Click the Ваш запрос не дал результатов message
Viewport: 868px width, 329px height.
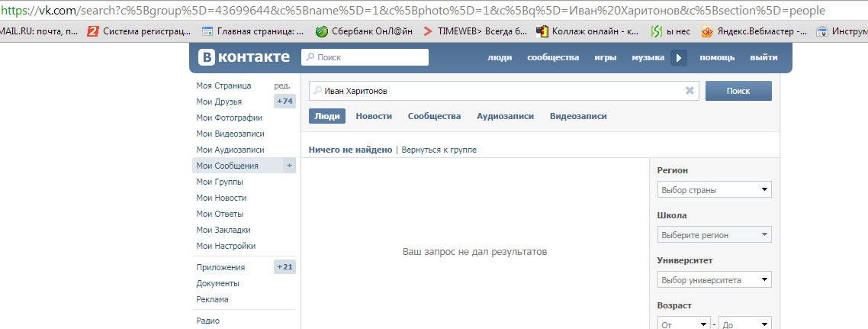tap(474, 251)
